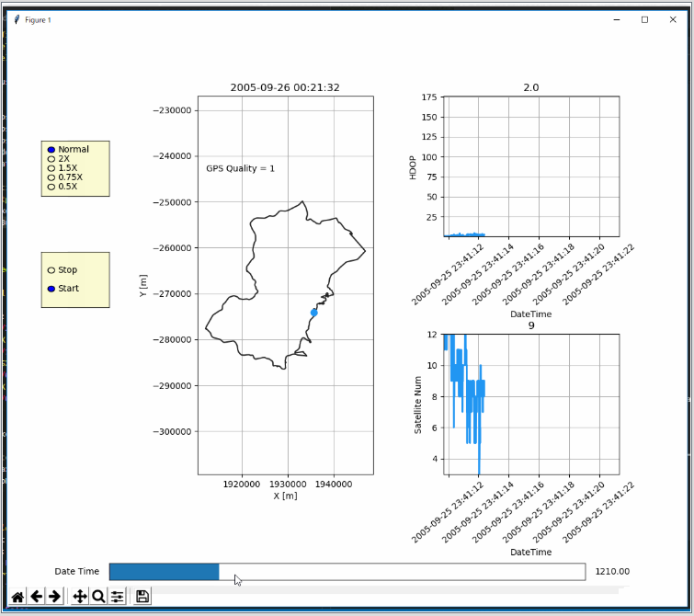Screen dimensions: 694x616
Task: Go back to previous view arrow
Action: (36, 597)
